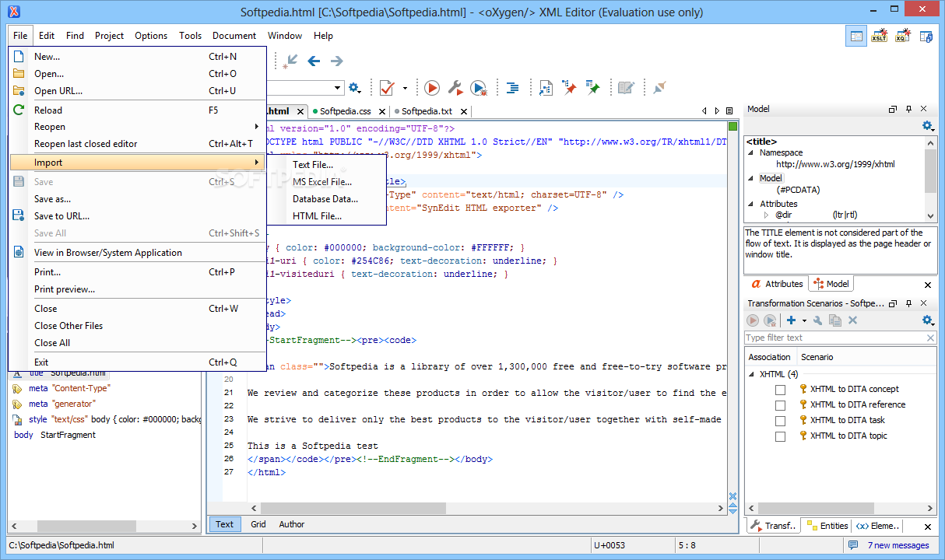
Task: Switch to the Editor perspective icon
Action: [x=856, y=36]
